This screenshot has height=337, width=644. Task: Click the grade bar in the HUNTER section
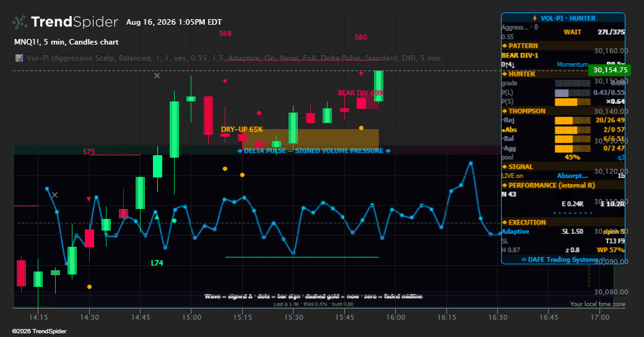coord(573,83)
